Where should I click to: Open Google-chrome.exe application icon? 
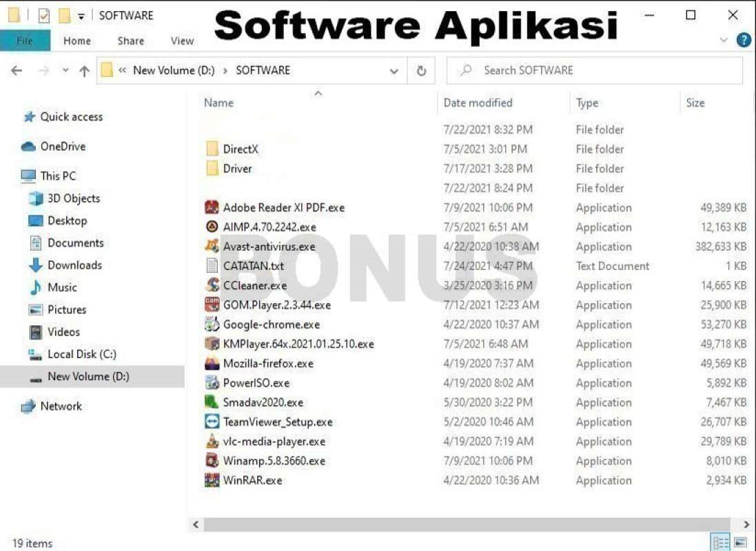coord(212,324)
